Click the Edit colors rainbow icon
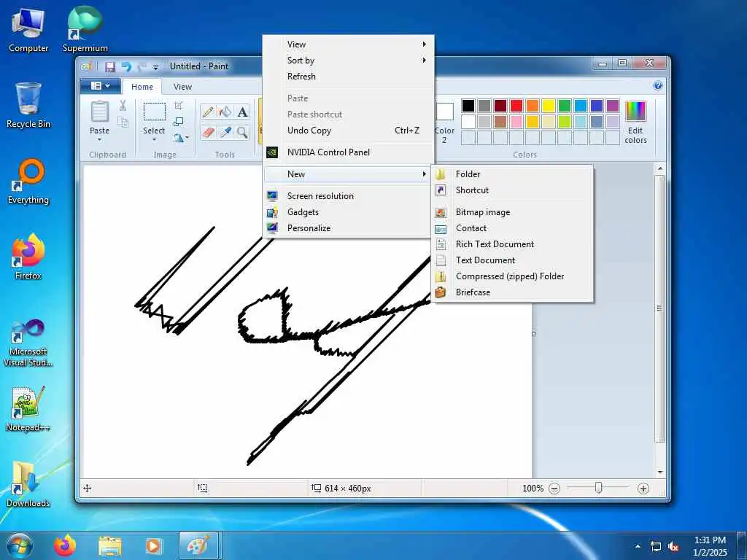Image resolution: width=747 pixels, height=560 pixels. tap(635, 111)
